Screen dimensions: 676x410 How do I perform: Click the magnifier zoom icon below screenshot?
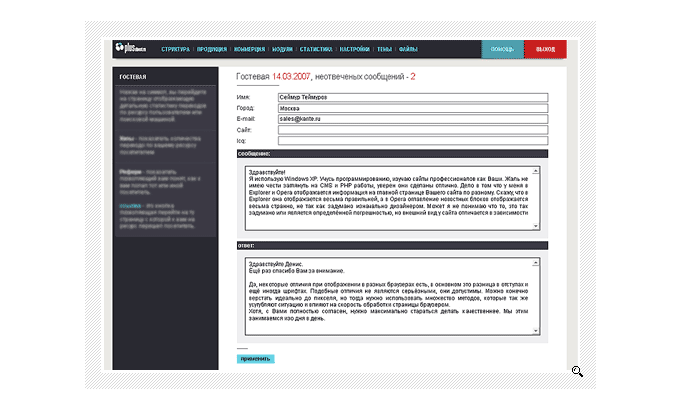point(577,371)
